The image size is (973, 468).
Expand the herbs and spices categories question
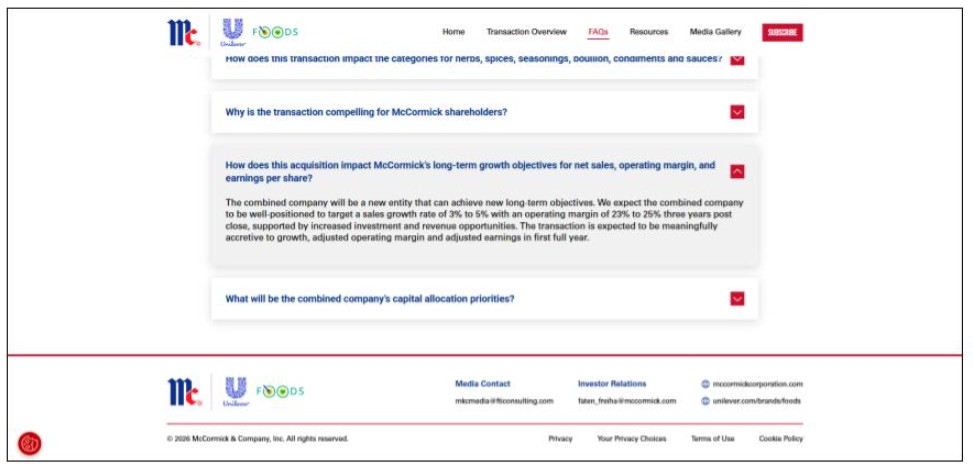tap(737, 59)
